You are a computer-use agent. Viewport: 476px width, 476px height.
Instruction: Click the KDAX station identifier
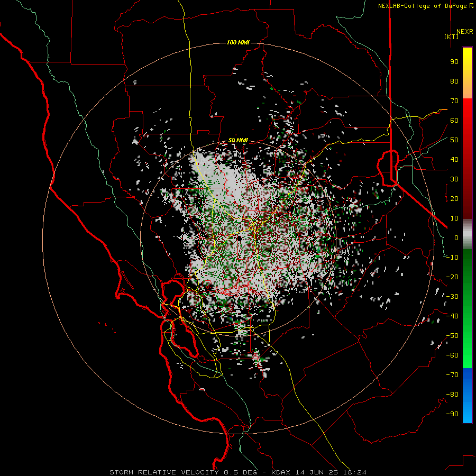tap(280, 472)
